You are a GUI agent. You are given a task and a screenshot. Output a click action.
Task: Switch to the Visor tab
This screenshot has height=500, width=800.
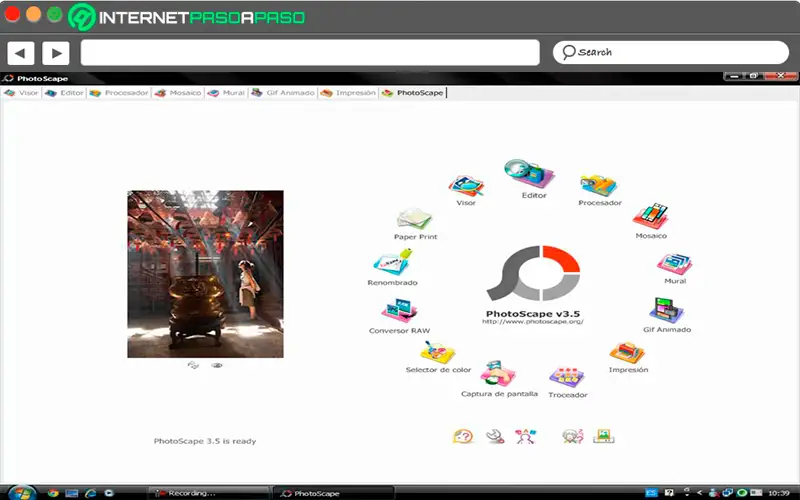click(x=21, y=93)
